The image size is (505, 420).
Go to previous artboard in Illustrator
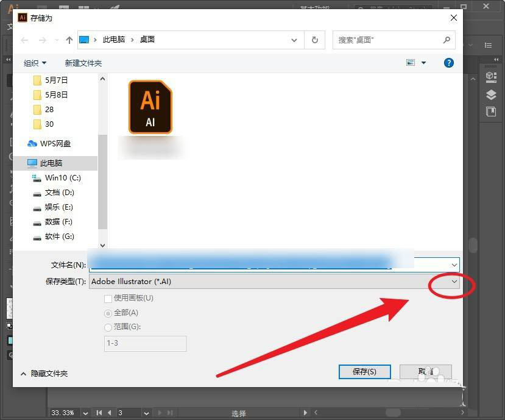tap(110, 413)
